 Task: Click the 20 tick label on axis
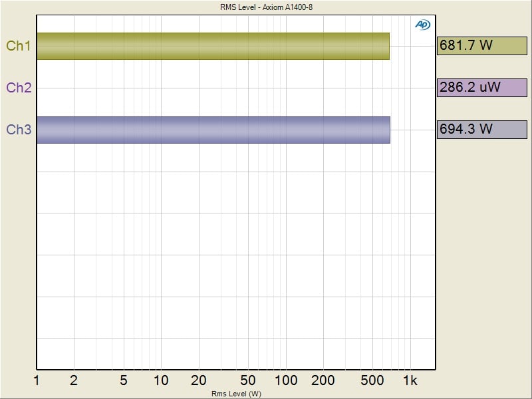199,381
